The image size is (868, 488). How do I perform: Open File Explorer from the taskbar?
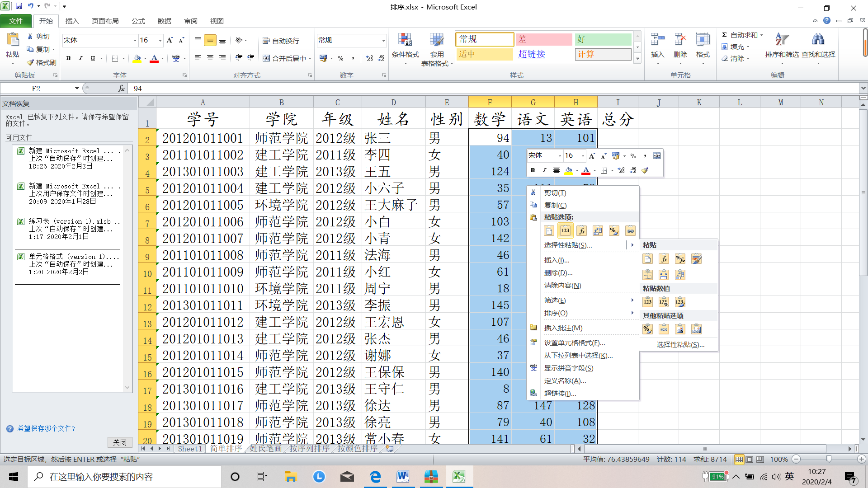click(x=290, y=477)
